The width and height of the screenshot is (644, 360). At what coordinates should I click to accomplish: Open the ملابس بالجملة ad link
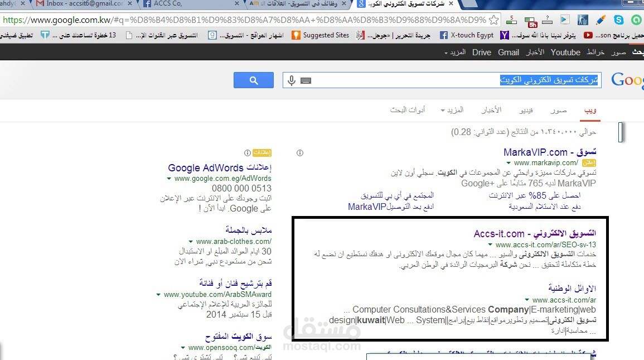(x=249, y=230)
